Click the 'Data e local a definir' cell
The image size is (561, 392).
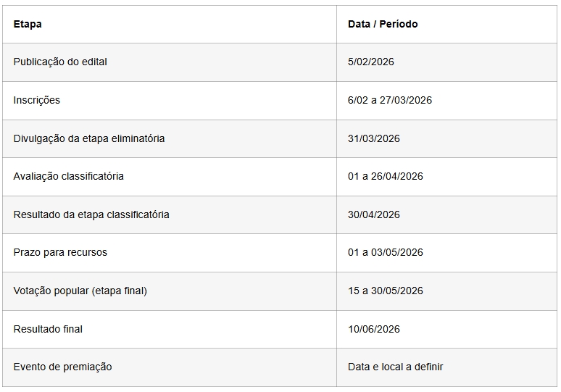[x=396, y=367]
